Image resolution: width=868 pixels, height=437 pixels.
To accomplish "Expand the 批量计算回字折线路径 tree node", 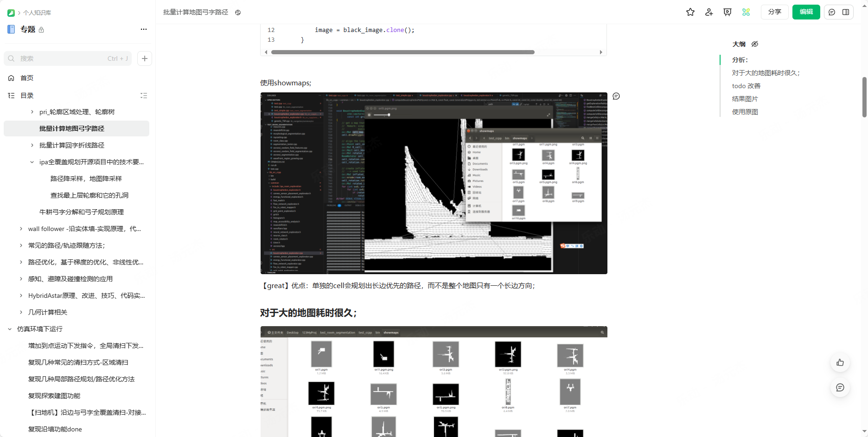I will pyautogui.click(x=32, y=145).
